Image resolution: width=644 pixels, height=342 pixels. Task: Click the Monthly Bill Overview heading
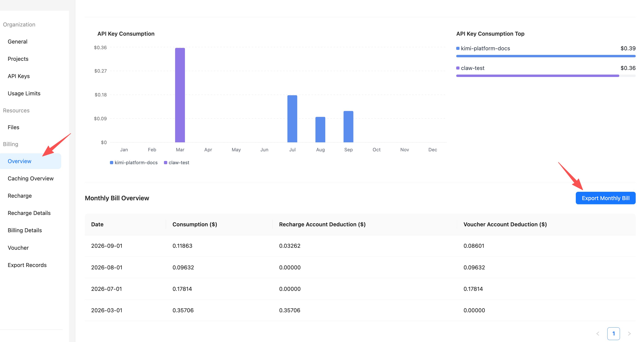pyautogui.click(x=117, y=198)
